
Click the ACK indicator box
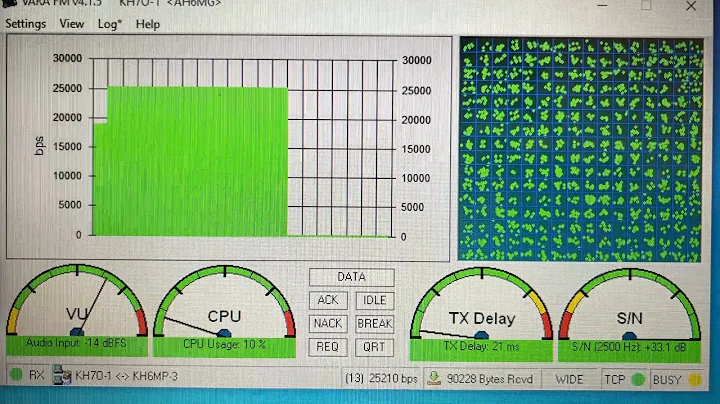click(x=328, y=300)
